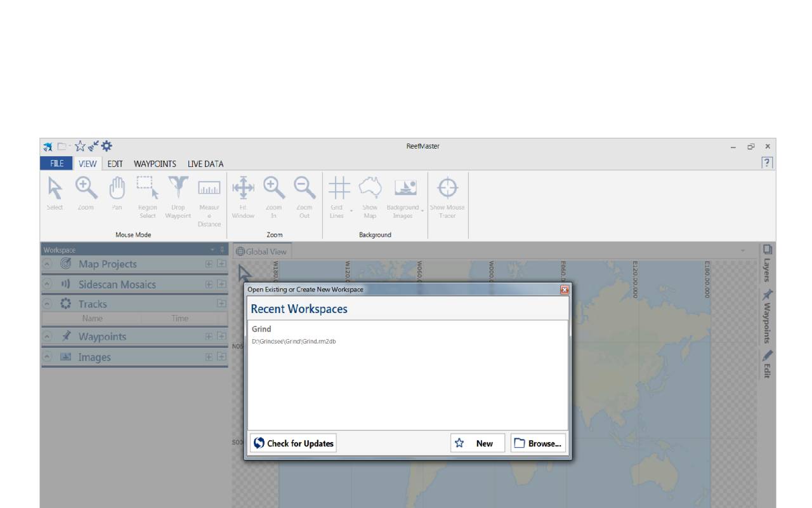Select the Pan hand tool
812x508 pixels.
115,189
